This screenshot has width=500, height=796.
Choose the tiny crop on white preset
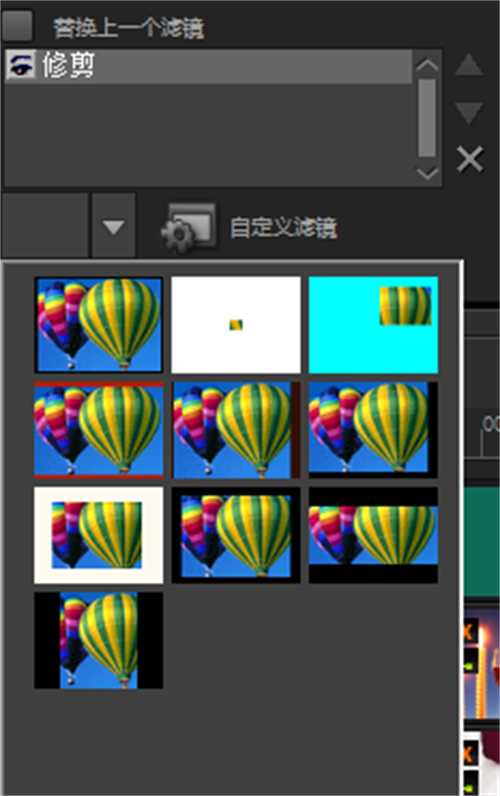click(236, 325)
